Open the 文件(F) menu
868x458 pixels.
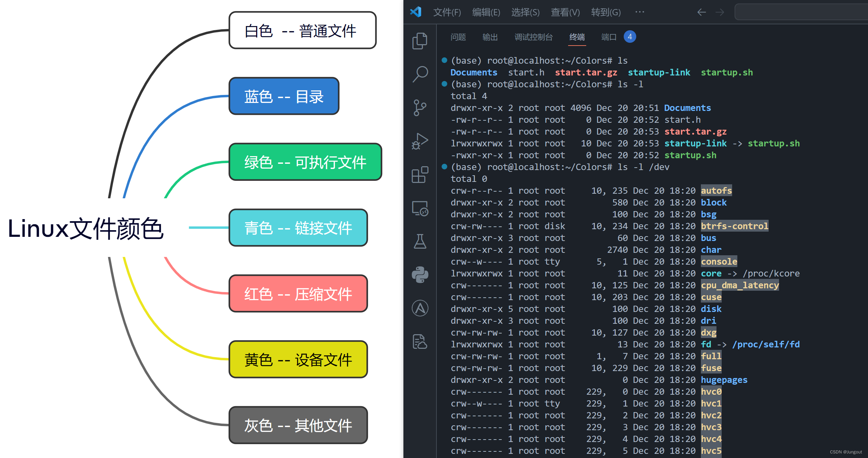(447, 12)
